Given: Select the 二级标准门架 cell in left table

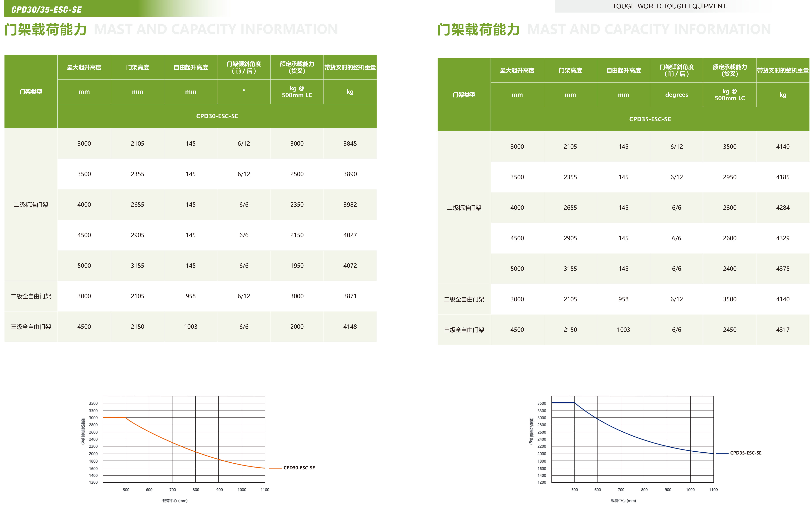Looking at the screenshot, I should 31,204.
